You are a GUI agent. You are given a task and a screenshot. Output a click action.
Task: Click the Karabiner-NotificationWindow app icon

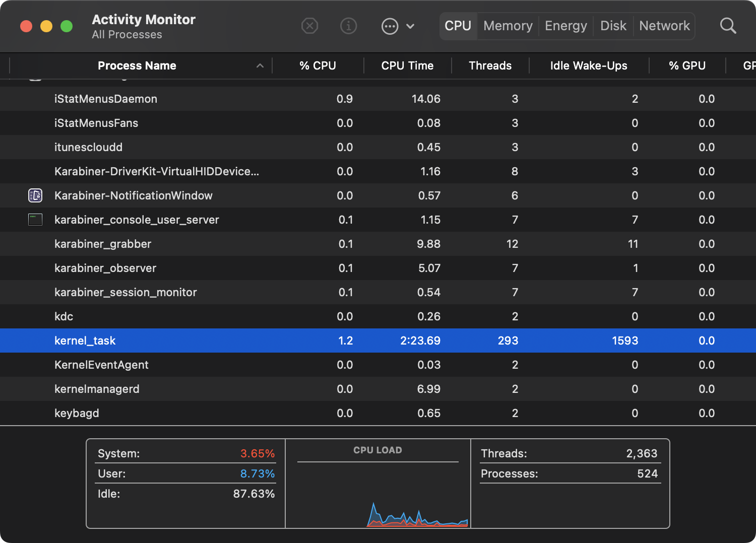click(x=35, y=195)
